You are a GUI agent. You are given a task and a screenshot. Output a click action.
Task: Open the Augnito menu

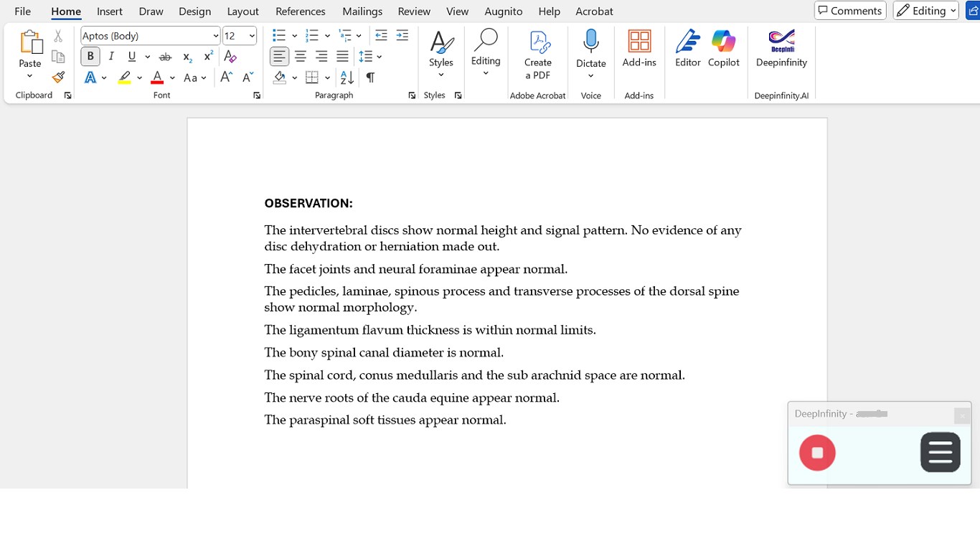pyautogui.click(x=503, y=11)
